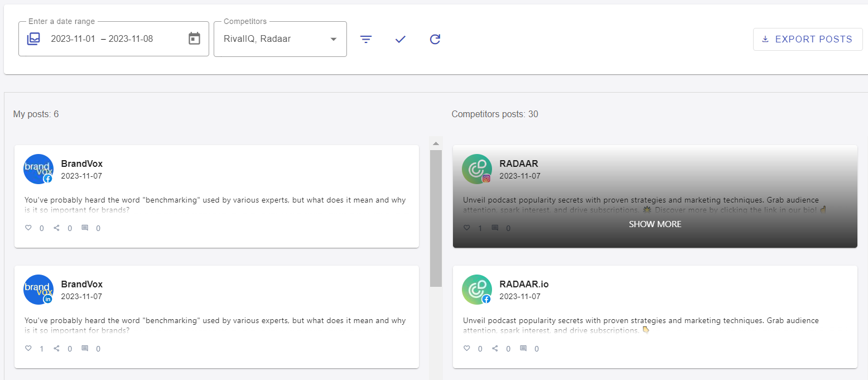The image size is (868, 380).
Task: Open the calendar date picker icon
Action: click(x=194, y=39)
